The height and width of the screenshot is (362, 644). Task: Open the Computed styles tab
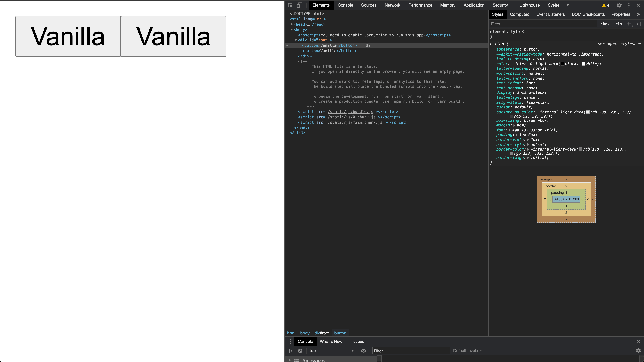click(x=519, y=14)
